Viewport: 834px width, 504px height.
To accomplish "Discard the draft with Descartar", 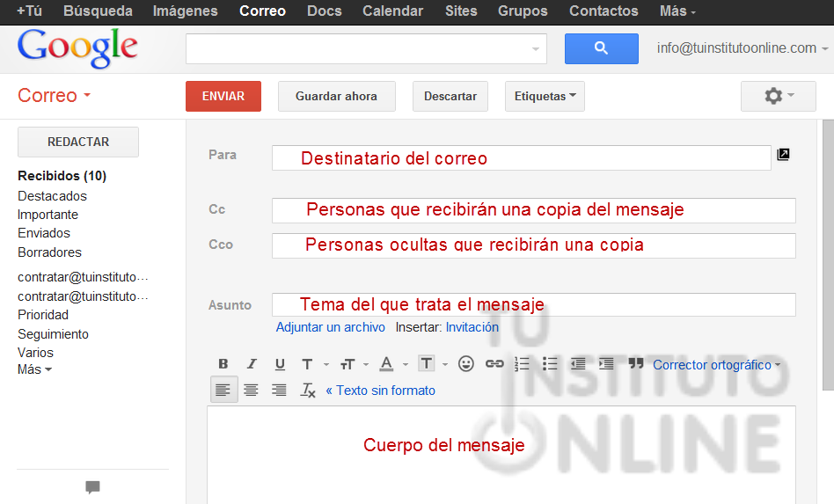I will [x=450, y=96].
